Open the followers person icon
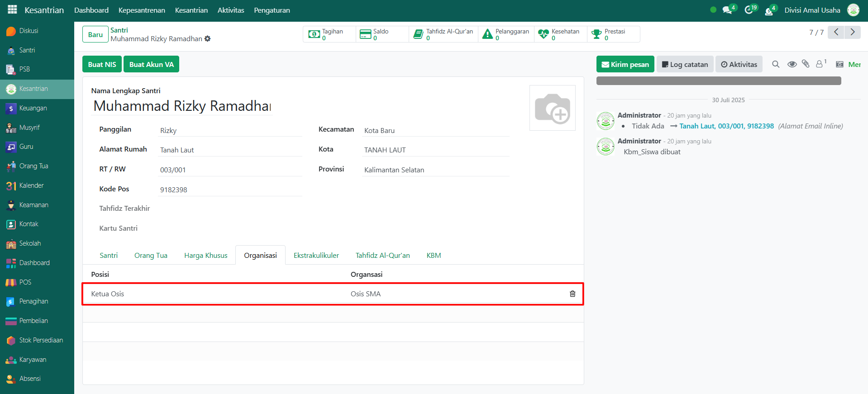This screenshot has height=394, width=868. pyautogui.click(x=820, y=64)
